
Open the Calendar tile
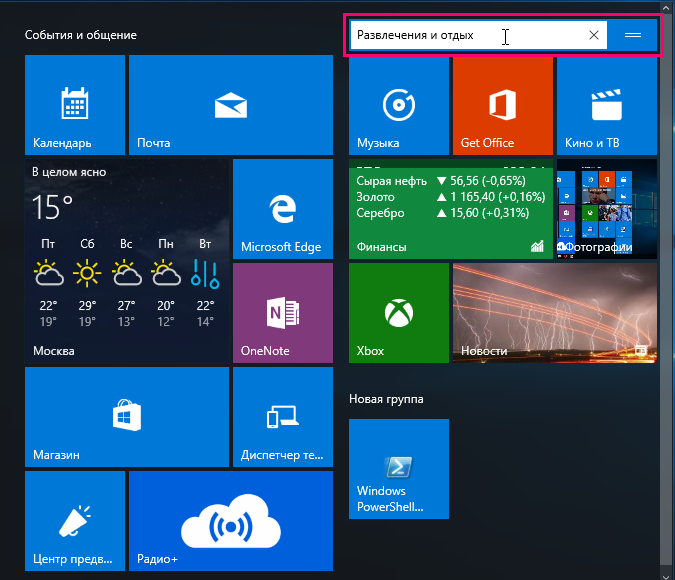[x=74, y=104]
